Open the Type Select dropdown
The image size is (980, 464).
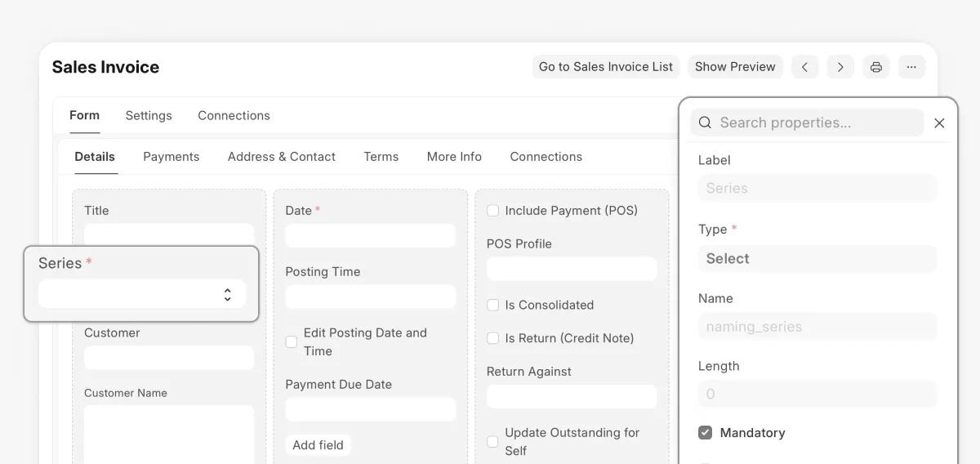[x=817, y=259]
